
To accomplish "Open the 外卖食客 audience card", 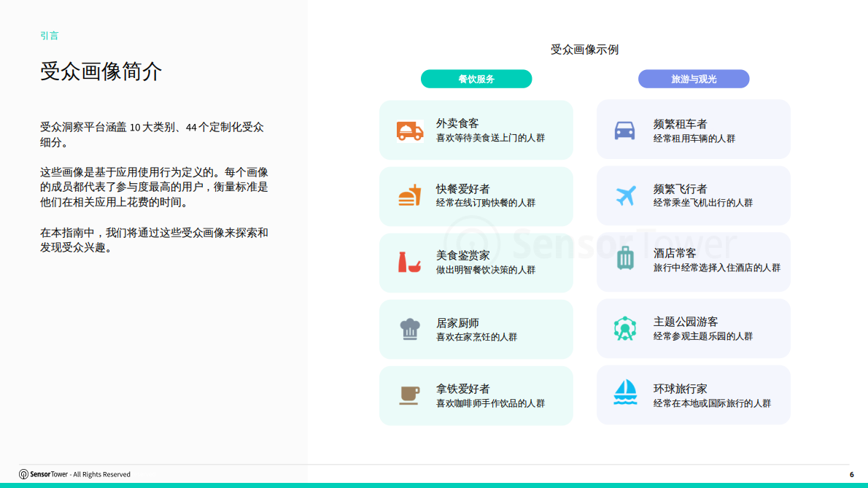I will (x=476, y=128).
